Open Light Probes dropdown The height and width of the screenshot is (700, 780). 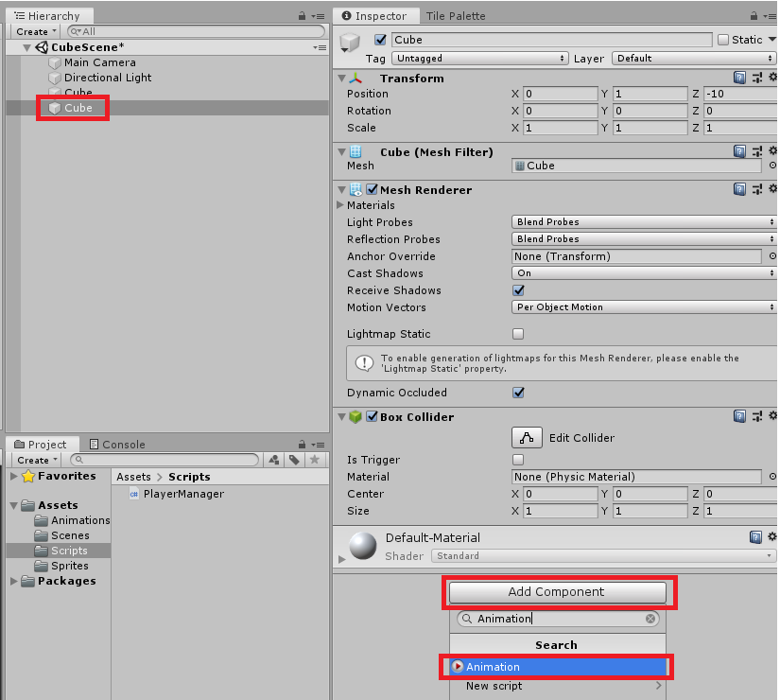[x=644, y=222]
